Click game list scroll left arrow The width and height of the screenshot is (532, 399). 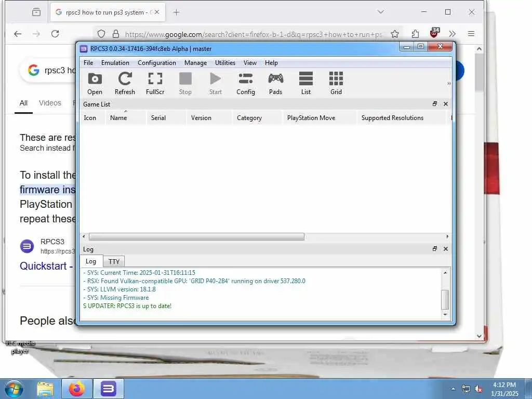84,236
